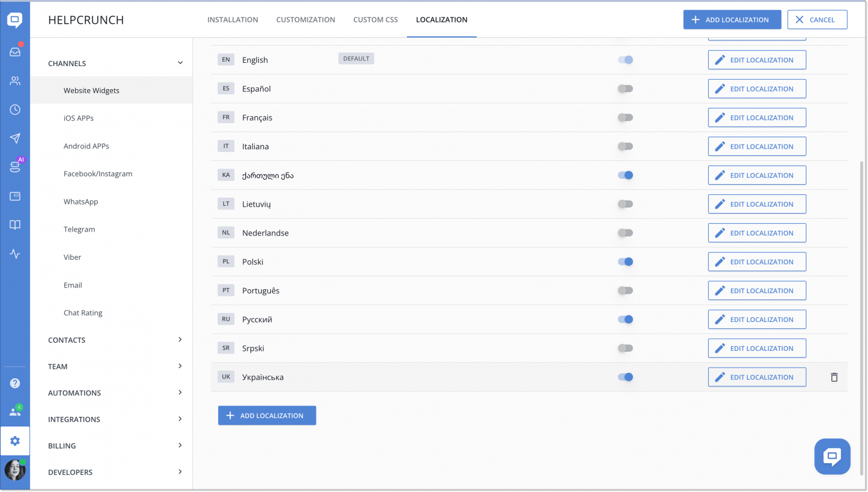Turn off the Українська localization

tap(625, 377)
